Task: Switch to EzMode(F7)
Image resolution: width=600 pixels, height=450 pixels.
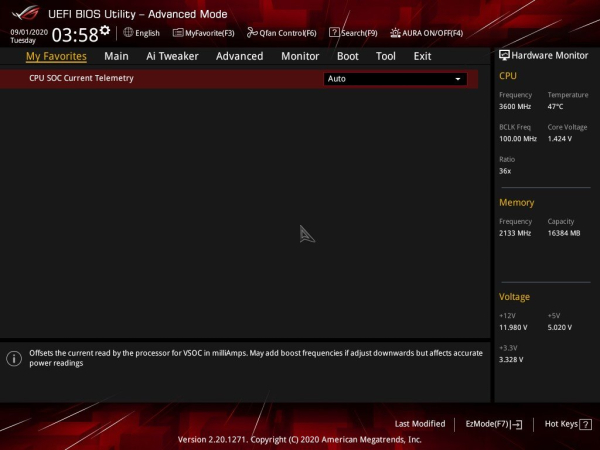Action: tap(487, 424)
